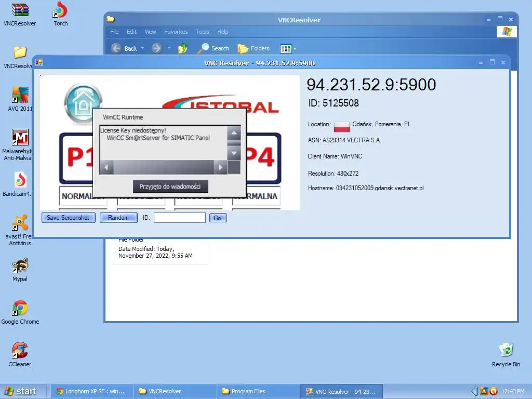Toggle the Folders pane button in explorer
Image resolution: width=532 pixels, height=399 pixels.
pyautogui.click(x=253, y=48)
